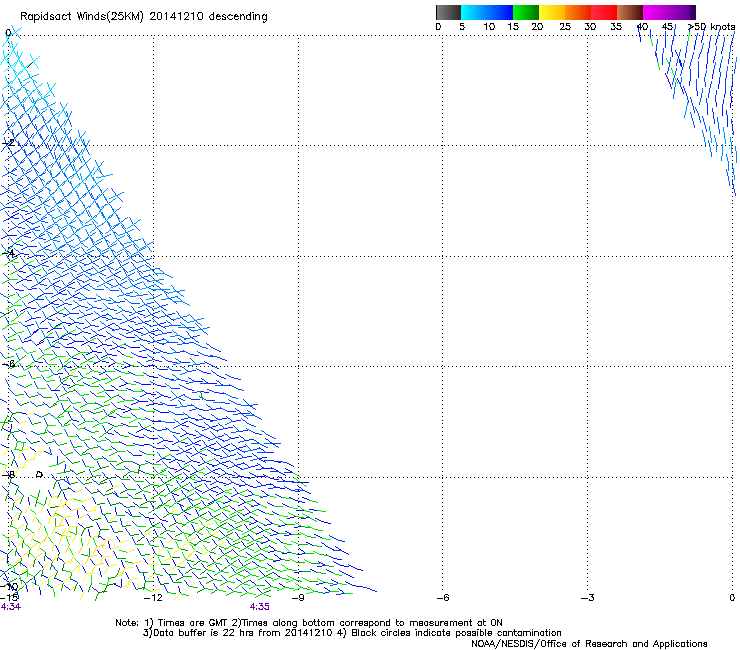Click the gray 0-5 knots legend segment
The height and width of the screenshot is (650, 740).
pos(448,12)
